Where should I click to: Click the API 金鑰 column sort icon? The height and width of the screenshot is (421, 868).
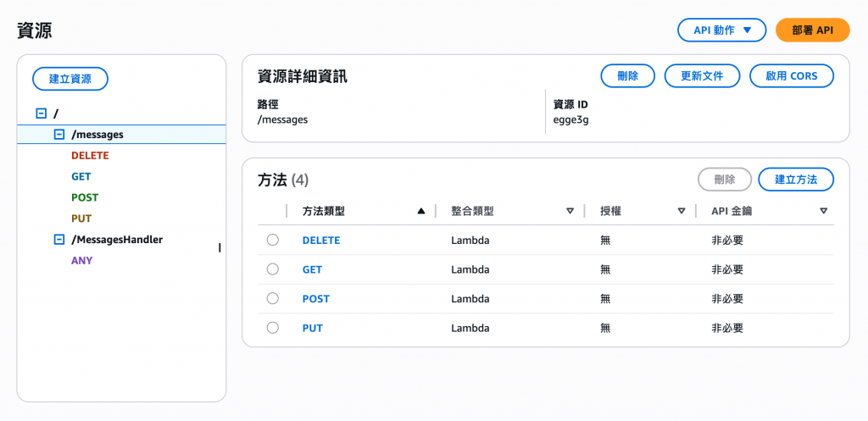823,211
